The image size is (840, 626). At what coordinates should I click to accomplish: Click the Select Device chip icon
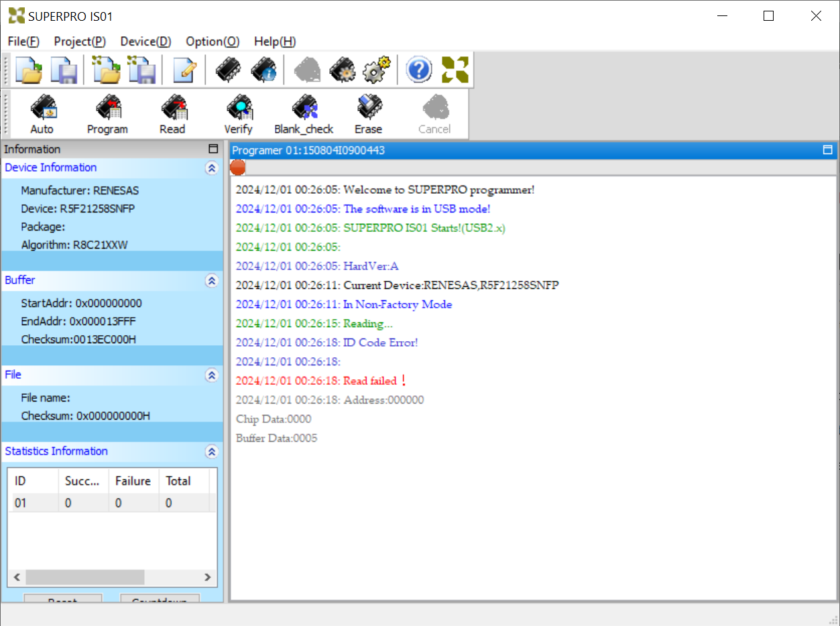[228, 70]
